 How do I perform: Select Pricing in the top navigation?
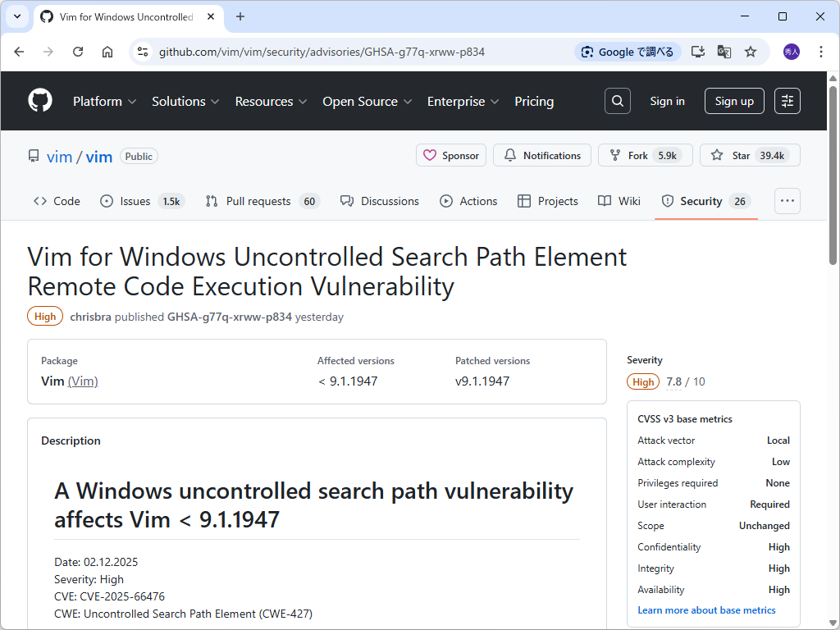[x=534, y=101]
